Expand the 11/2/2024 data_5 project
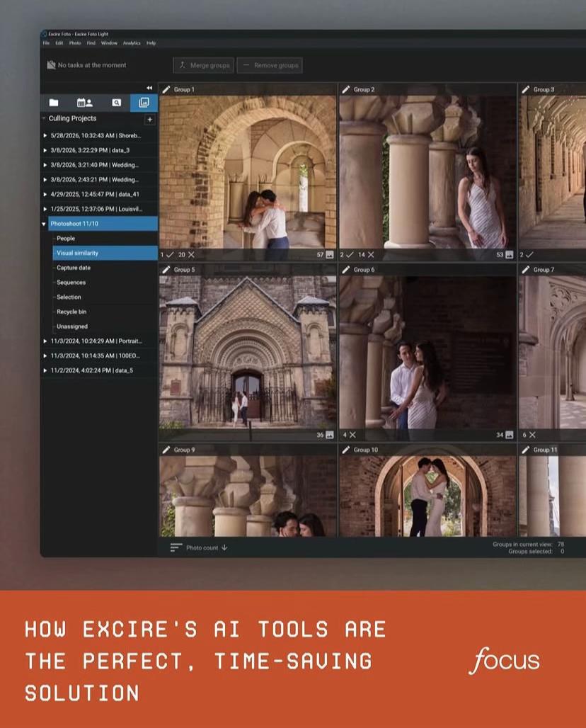Screen dimensions: 586x728 [45, 370]
